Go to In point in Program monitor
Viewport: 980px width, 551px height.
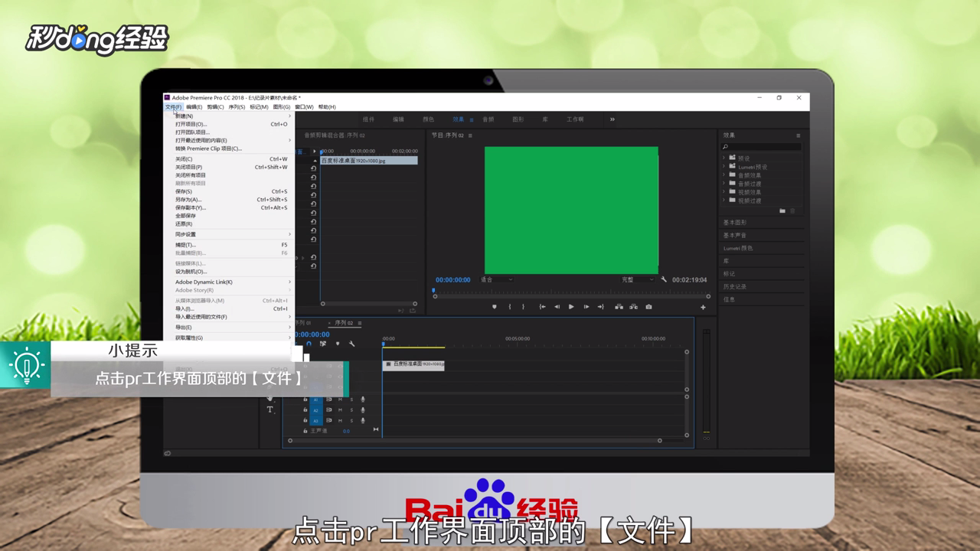(543, 307)
